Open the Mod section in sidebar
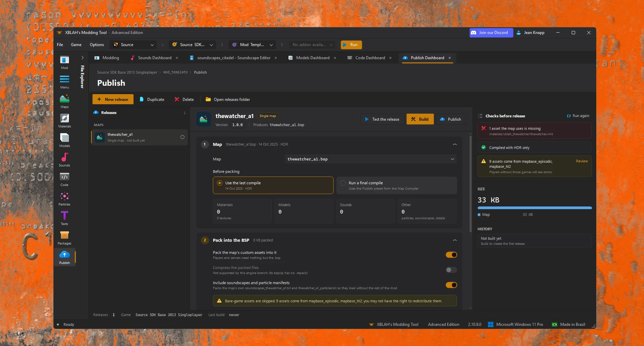The height and width of the screenshot is (346, 644). [65, 63]
